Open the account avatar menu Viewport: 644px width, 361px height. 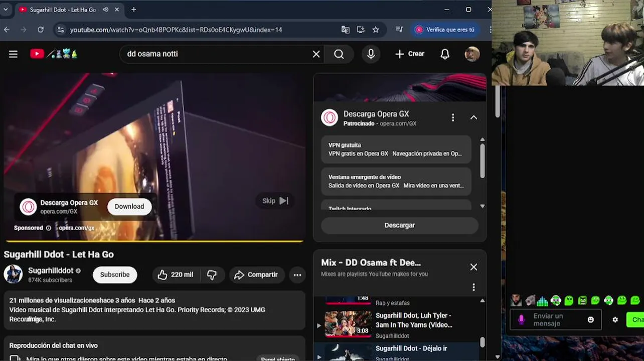coord(472,54)
